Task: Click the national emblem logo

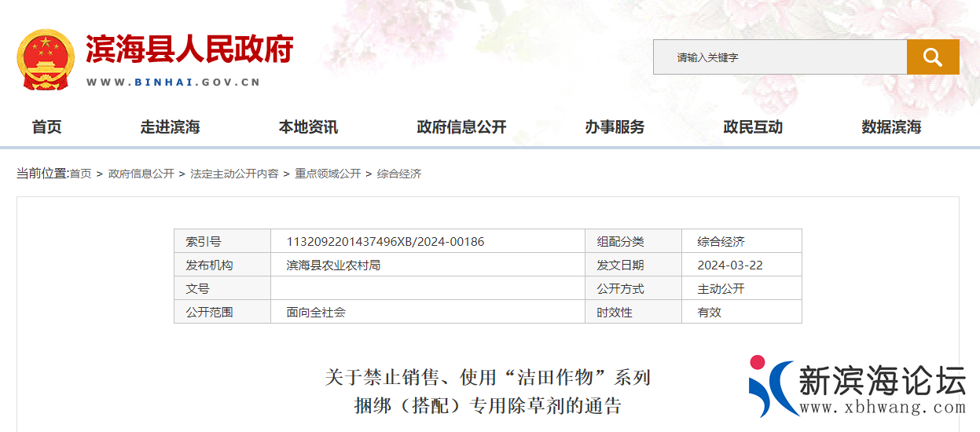Action: [x=46, y=59]
